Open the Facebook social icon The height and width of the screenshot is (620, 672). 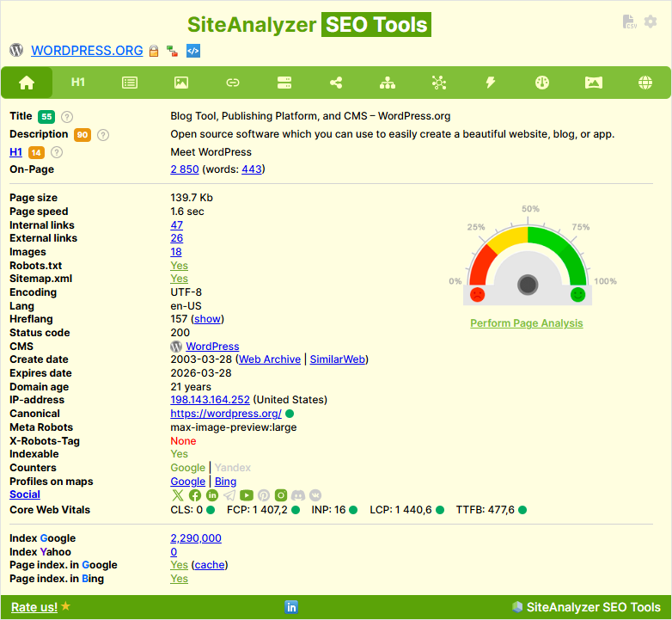(195, 495)
